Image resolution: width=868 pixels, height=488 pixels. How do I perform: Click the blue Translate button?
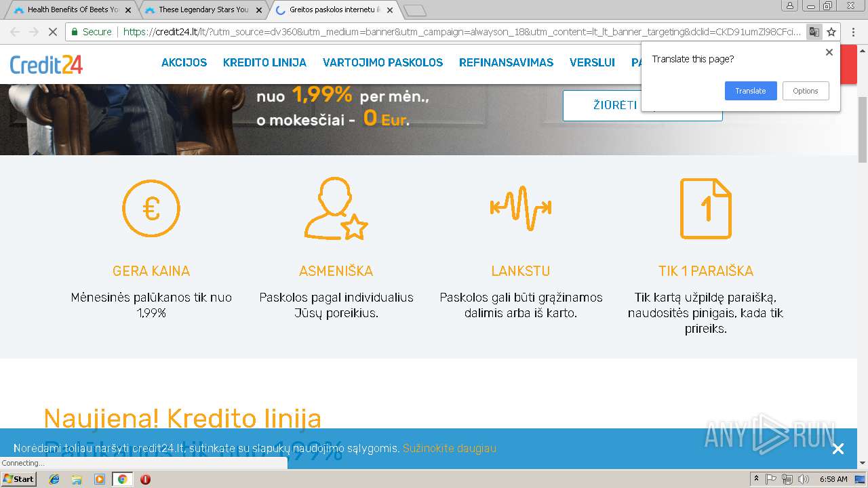751,91
